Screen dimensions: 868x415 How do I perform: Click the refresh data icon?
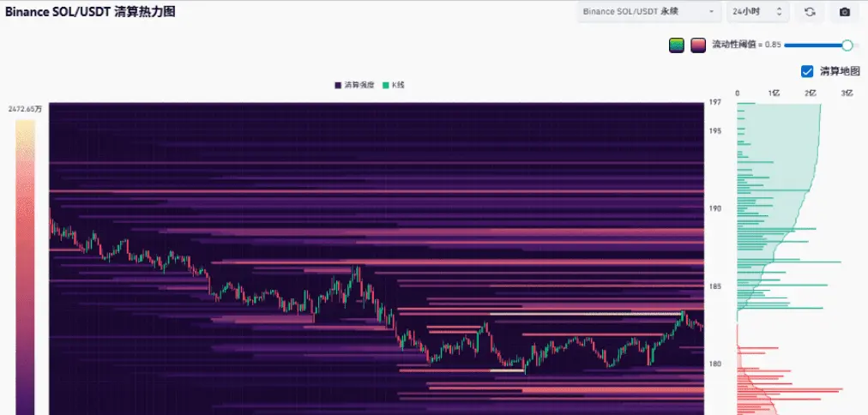(810, 12)
